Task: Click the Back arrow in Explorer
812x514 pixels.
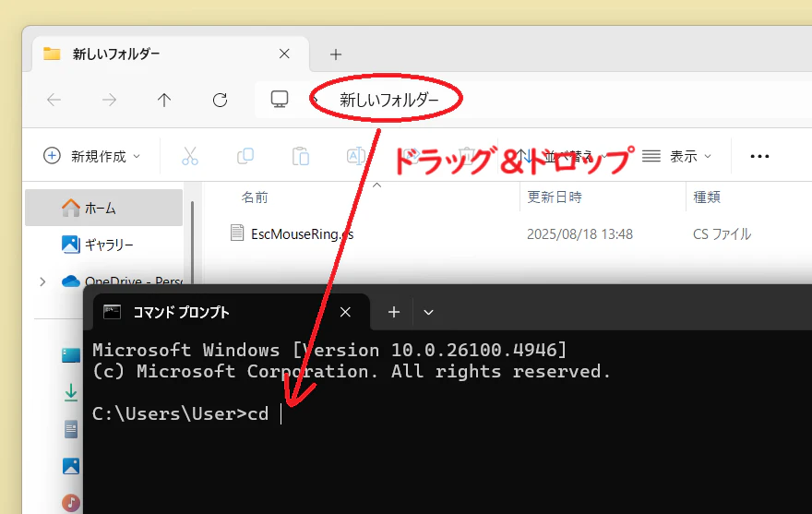Action: [x=54, y=100]
